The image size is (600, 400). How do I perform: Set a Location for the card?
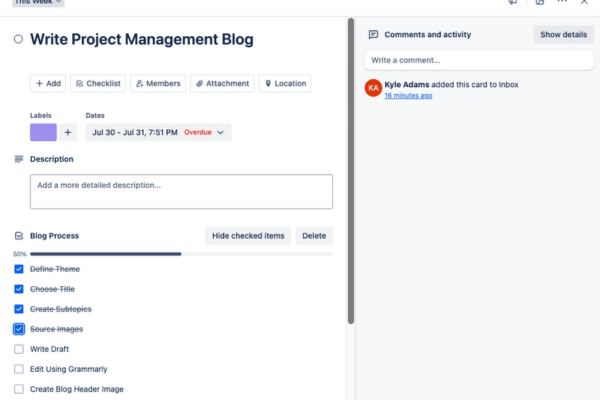[284, 84]
